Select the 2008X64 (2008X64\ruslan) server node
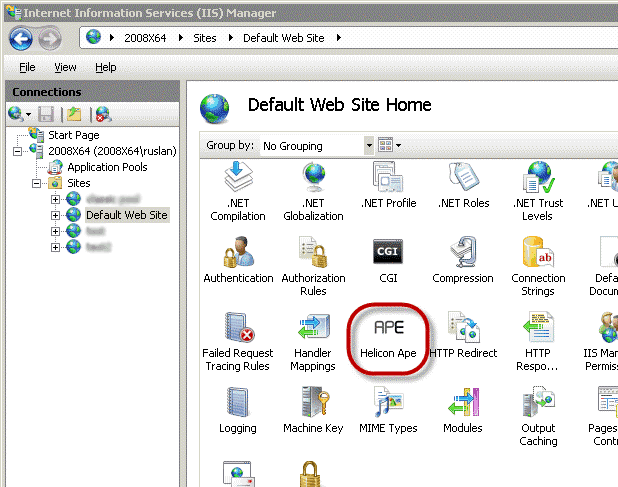 pyautogui.click(x=112, y=151)
